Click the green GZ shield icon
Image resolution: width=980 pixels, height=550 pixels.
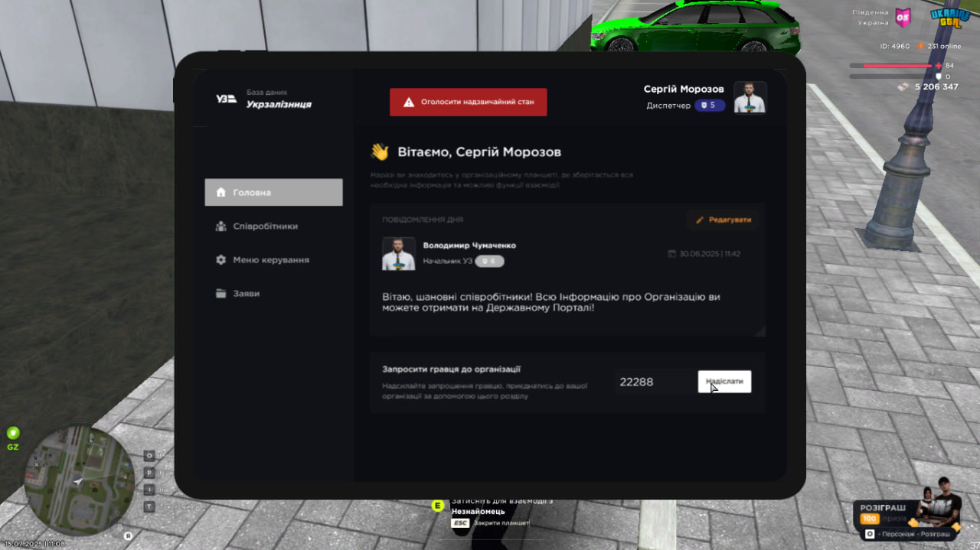(13, 433)
